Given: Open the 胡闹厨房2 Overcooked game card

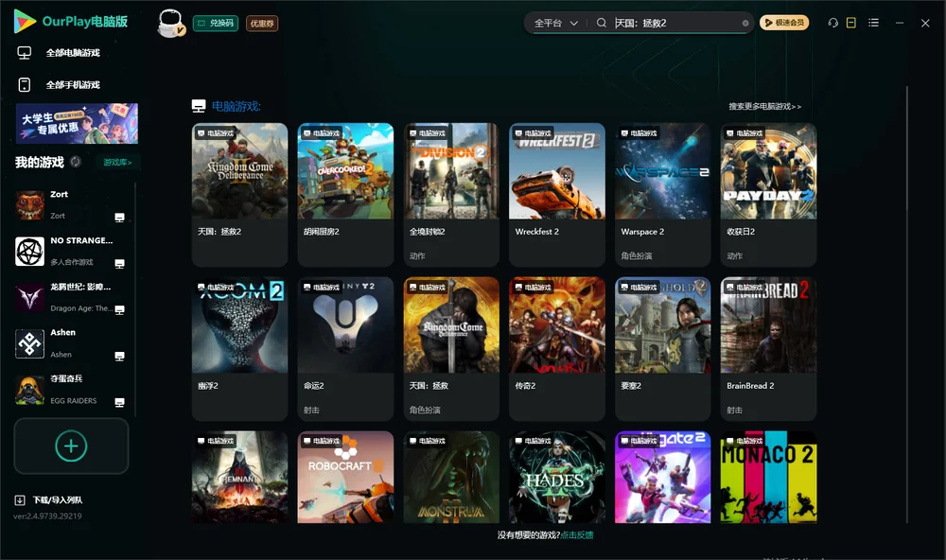Looking at the screenshot, I should pyautogui.click(x=345, y=194).
